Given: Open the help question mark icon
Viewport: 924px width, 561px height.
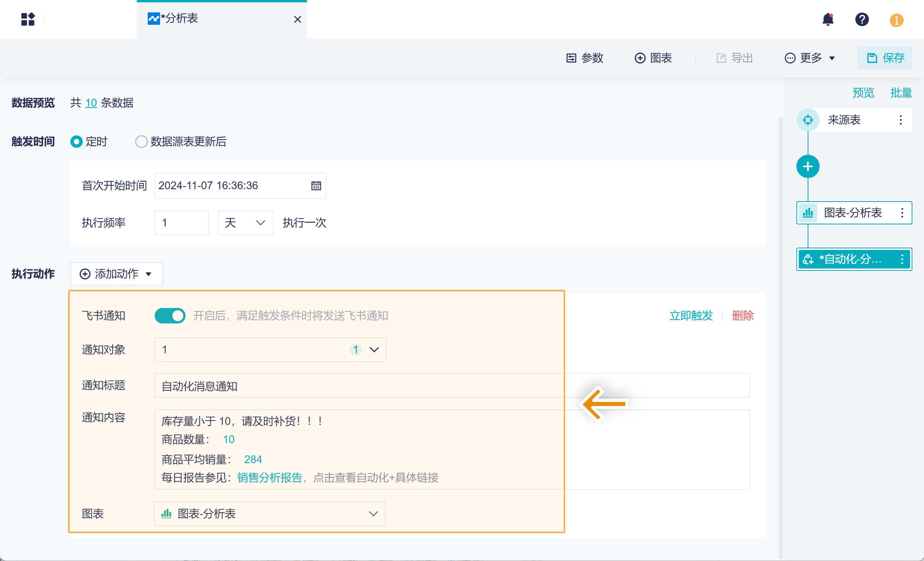Looking at the screenshot, I should 862,19.
